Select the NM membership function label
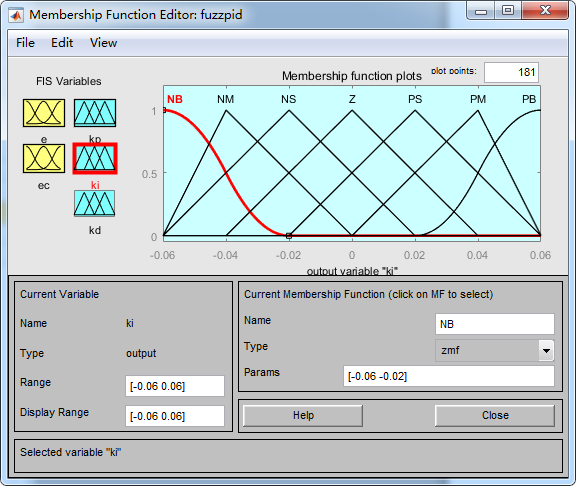The width and height of the screenshot is (576, 486). (x=226, y=99)
